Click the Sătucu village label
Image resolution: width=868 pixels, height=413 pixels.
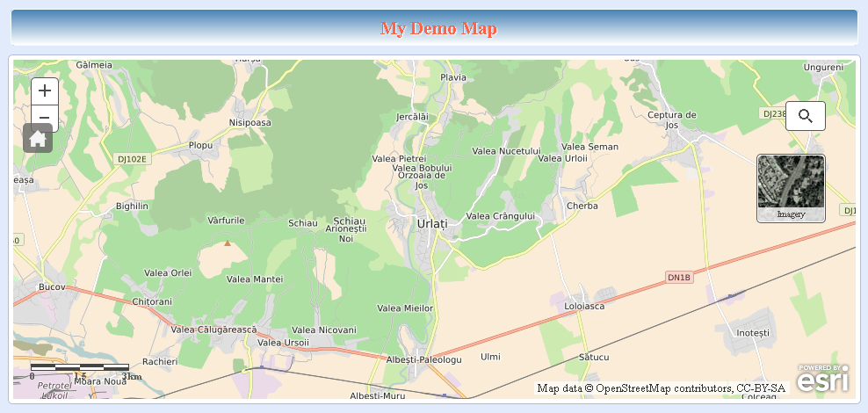(594, 357)
